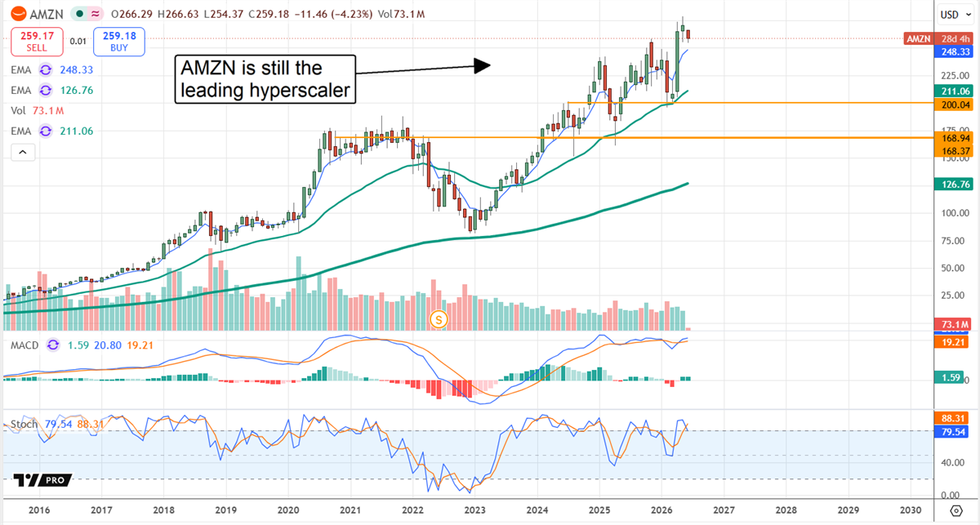Select the Stoch indicator legend label
The width and height of the screenshot is (980, 525).
click(x=24, y=425)
